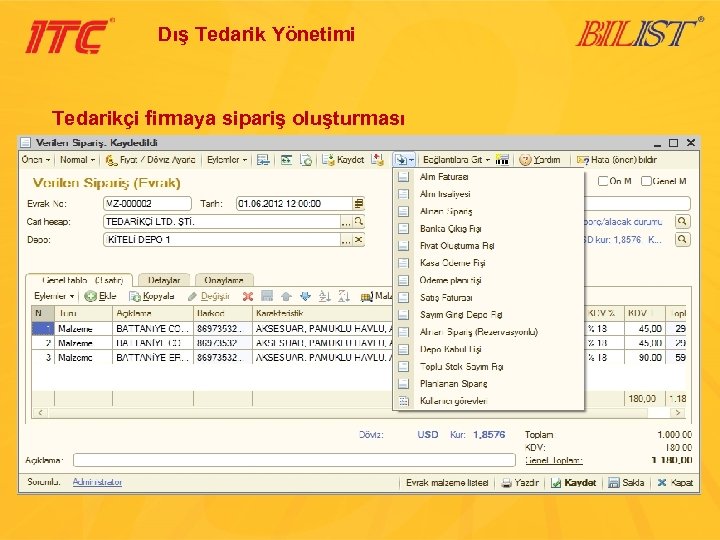720x540 pixels.
Task: Add a row with the Ekle button
Action: (101, 296)
